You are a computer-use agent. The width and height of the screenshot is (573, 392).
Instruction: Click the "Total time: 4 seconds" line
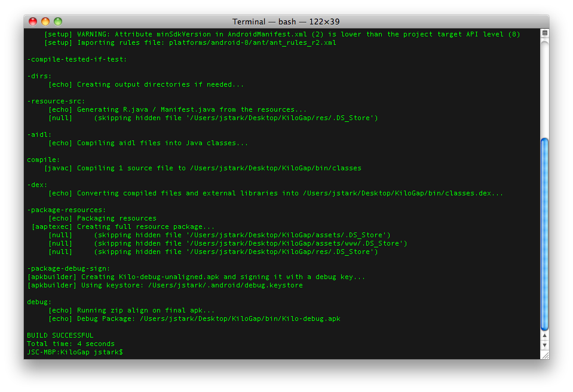coord(71,344)
